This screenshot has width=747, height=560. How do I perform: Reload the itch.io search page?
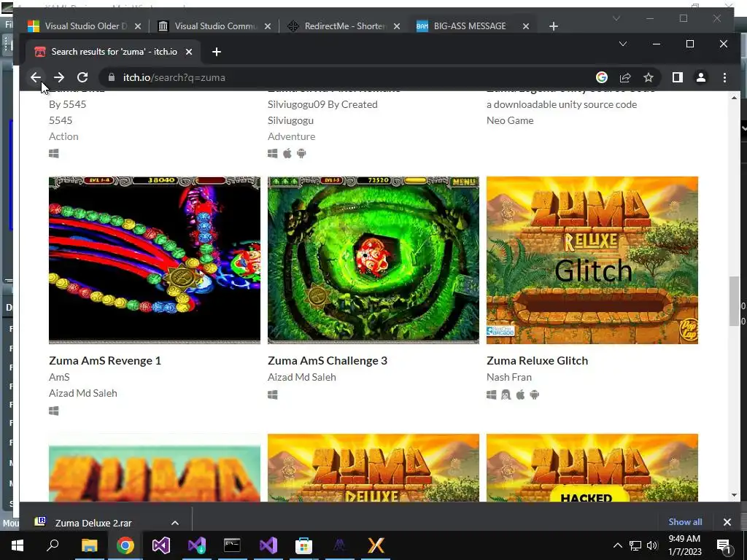(82, 77)
